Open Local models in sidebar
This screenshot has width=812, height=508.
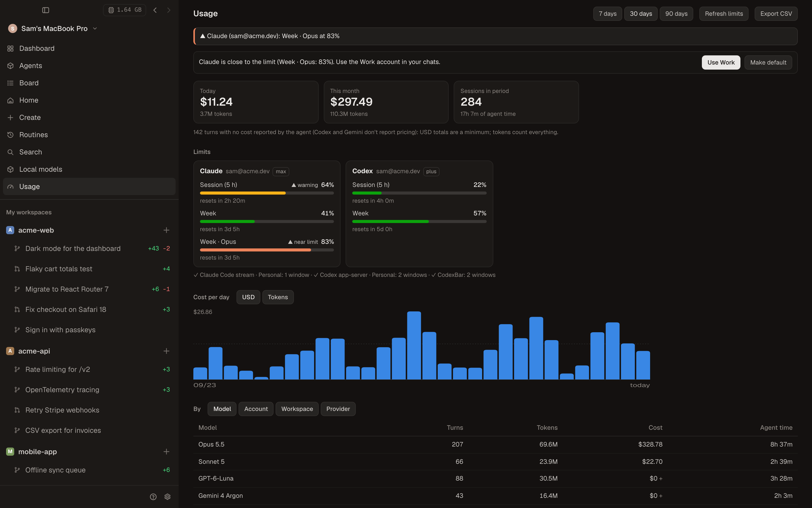tap(89, 169)
